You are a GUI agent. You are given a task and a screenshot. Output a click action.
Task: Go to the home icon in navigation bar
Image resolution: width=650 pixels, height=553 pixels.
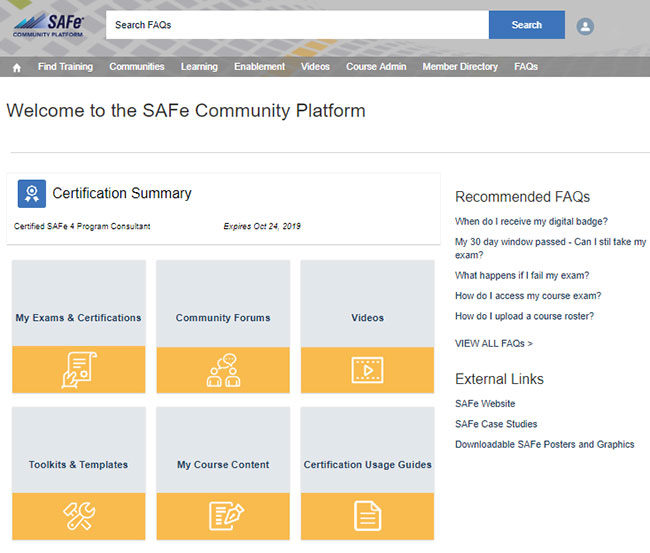point(17,67)
